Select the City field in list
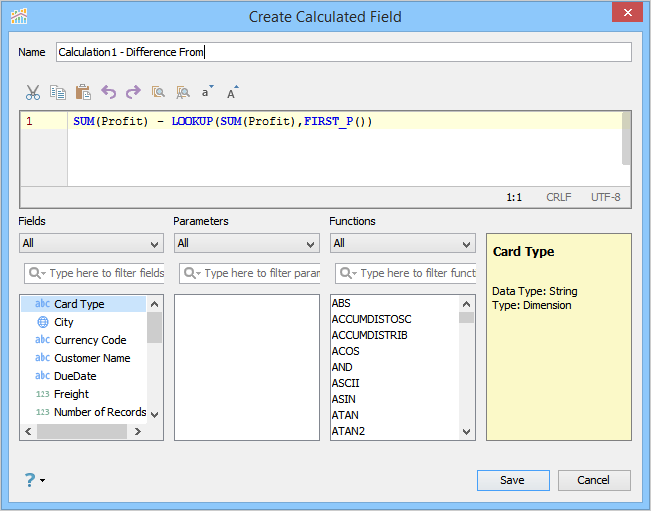651x511 pixels. [64, 322]
